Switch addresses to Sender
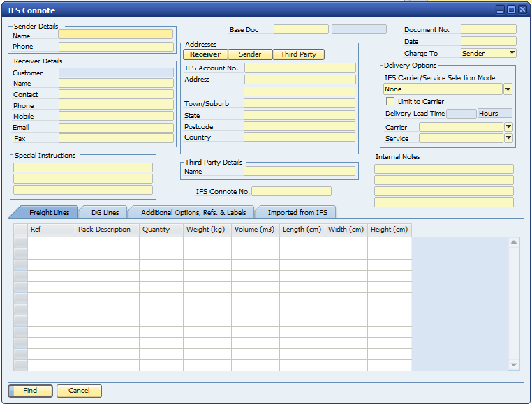The width and height of the screenshot is (532, 404). click(250, 54)
